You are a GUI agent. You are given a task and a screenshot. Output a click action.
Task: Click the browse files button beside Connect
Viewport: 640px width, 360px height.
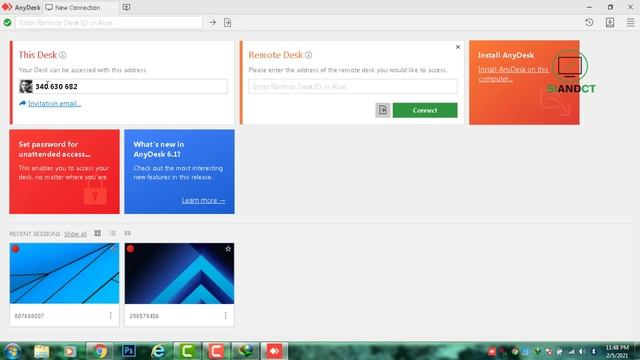point(382,110)
